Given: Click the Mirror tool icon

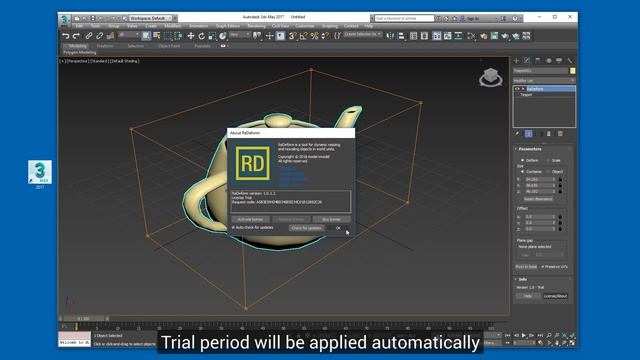Looking at the screenshot, I should pyautogui.click(x=390, y=36).
